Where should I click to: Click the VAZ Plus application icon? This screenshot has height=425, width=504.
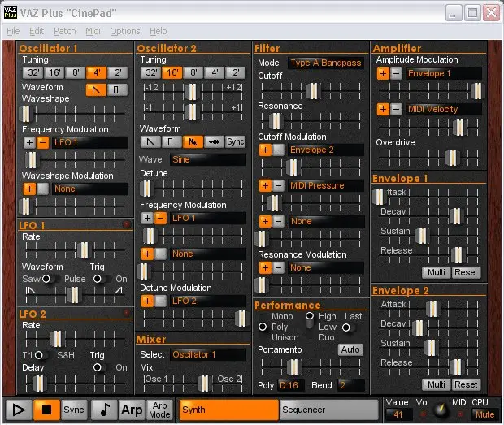click(x=11, y=12)
